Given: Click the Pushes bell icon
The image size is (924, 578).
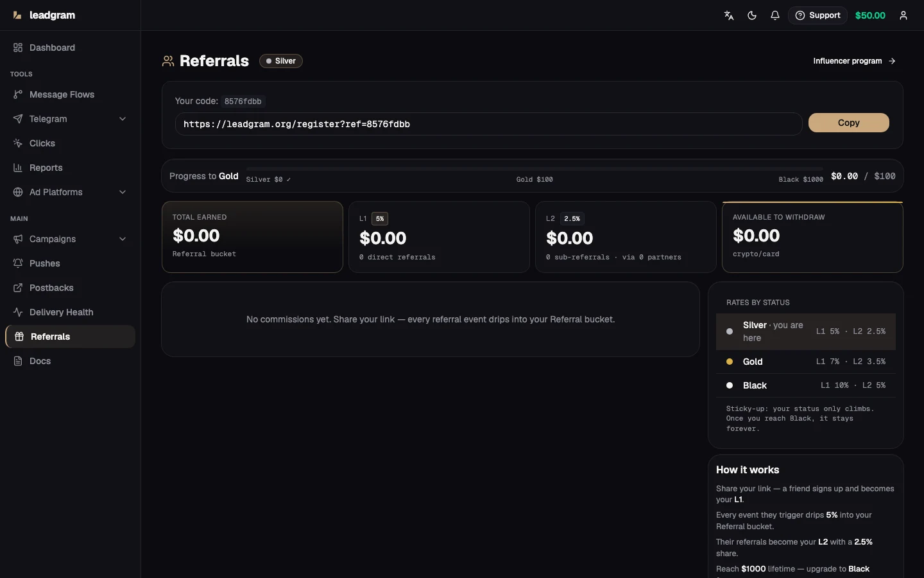Looking at the screenshot, I should (x=18, y=263).
